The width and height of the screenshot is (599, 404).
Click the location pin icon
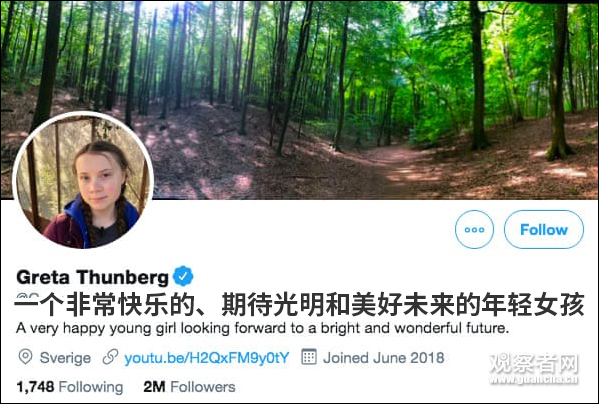pyautogui.click(x=25, y=357)
